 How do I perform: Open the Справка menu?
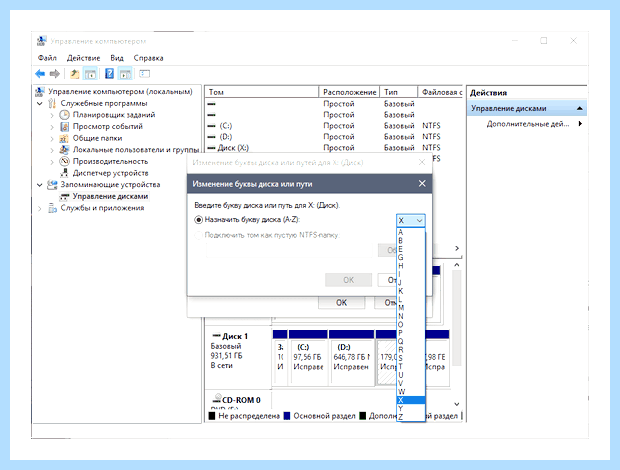tap(148, 58)
